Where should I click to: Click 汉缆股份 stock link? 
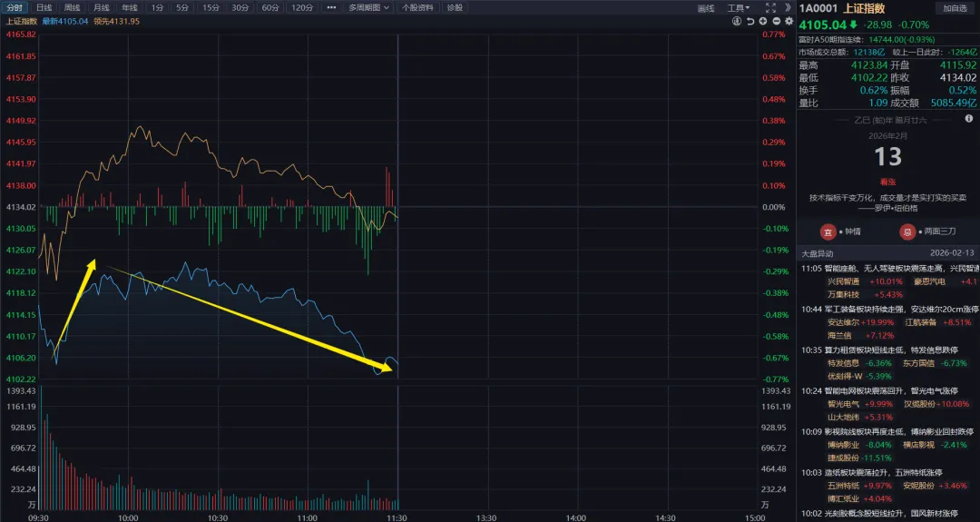pos(919,404)
